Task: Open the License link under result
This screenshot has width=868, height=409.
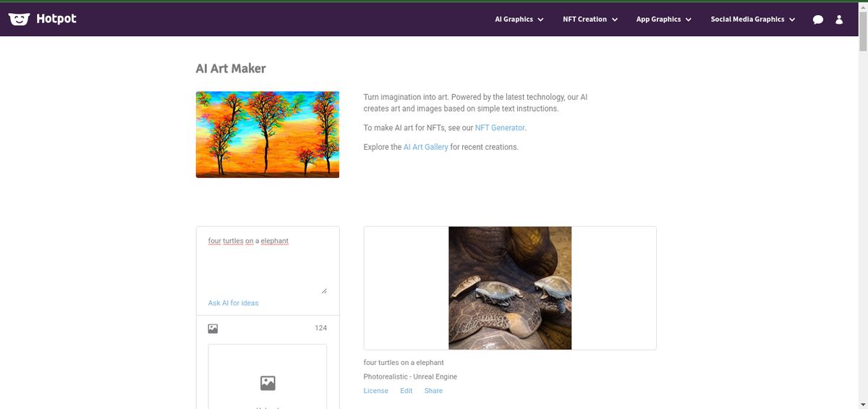Action: coord(375,391)
